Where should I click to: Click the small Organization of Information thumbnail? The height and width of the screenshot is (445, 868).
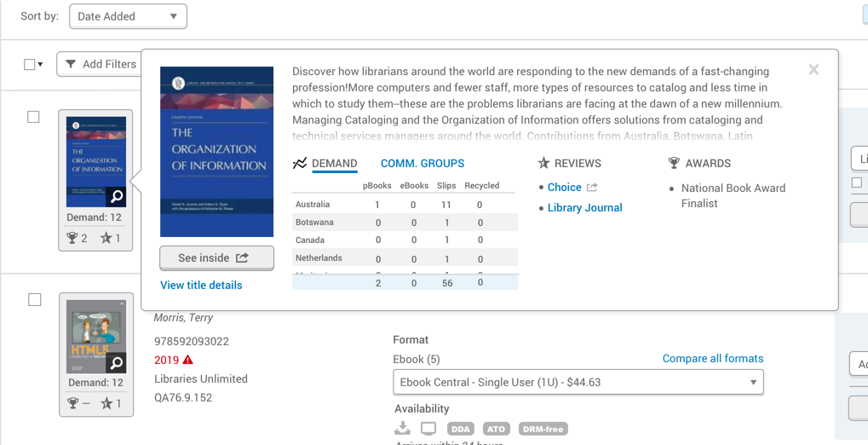(x=96, y=162)
